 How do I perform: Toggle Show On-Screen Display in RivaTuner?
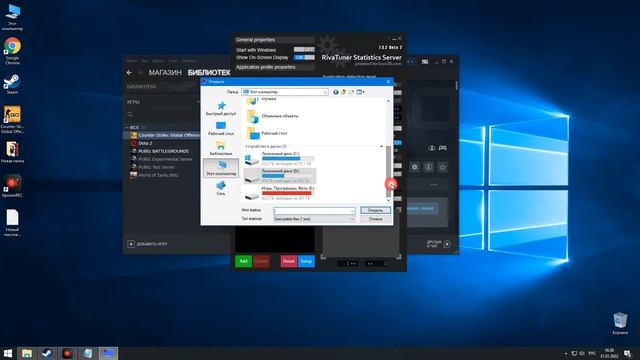[304, 58]
